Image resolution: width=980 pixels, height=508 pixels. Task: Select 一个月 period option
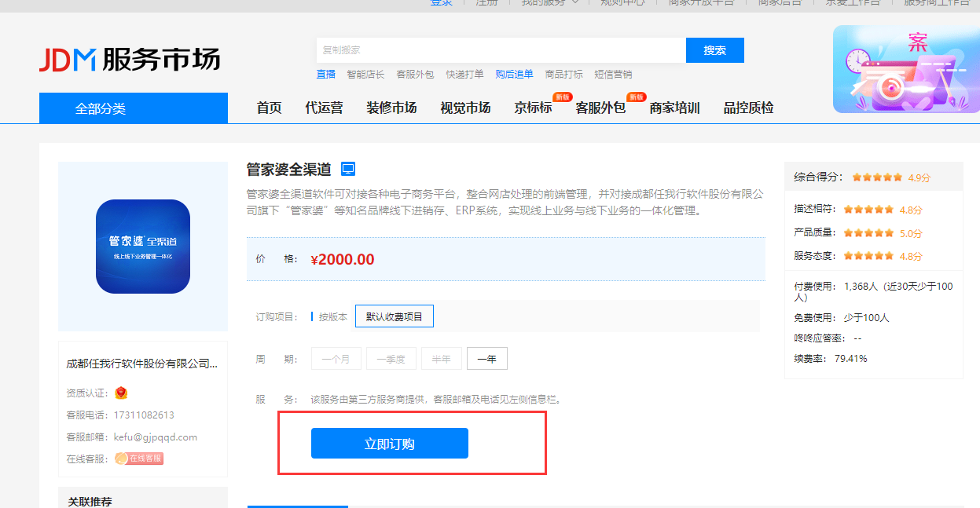click(336, 359)
